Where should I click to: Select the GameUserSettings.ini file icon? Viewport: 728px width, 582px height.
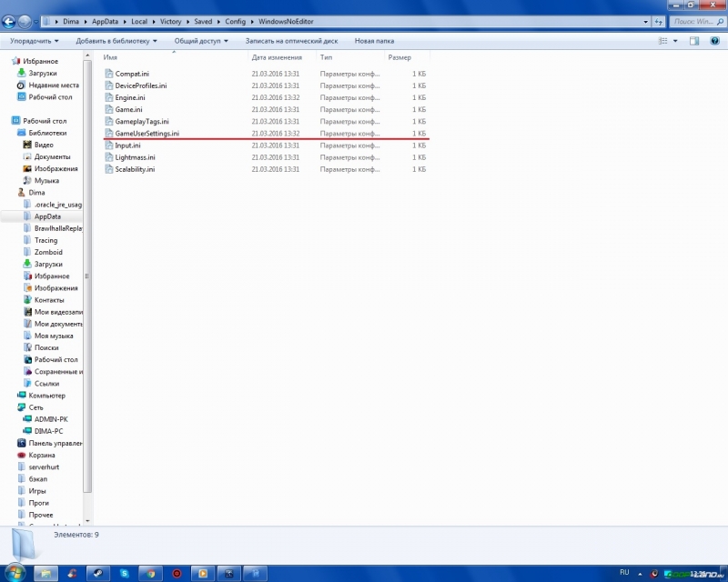[x=109, y=133]
